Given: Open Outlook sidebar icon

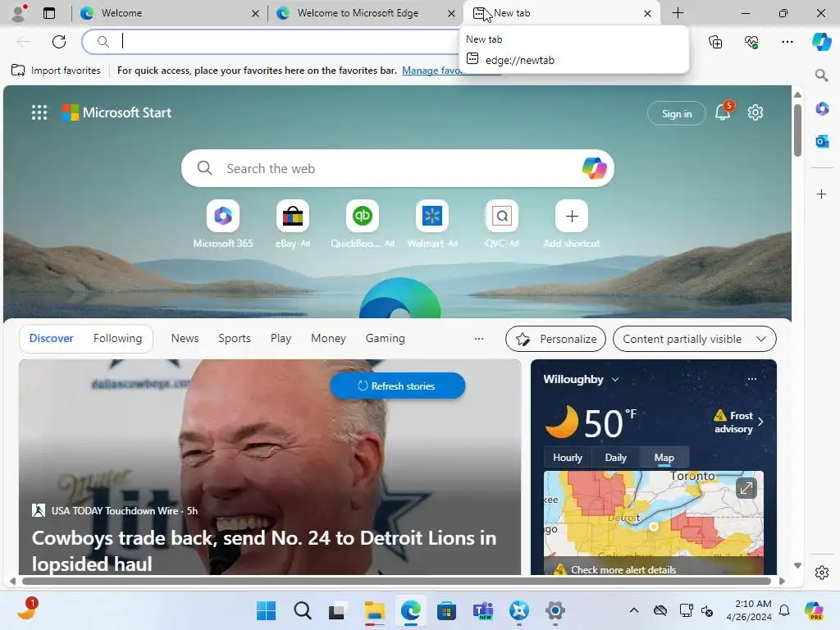Looking at the screenshot, I should click(822, 141).
